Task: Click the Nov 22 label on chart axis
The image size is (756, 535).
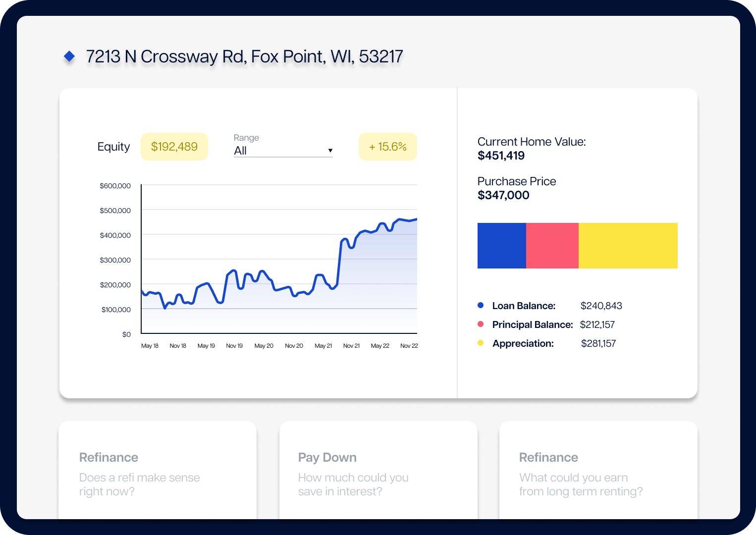Action: point(409,346)
